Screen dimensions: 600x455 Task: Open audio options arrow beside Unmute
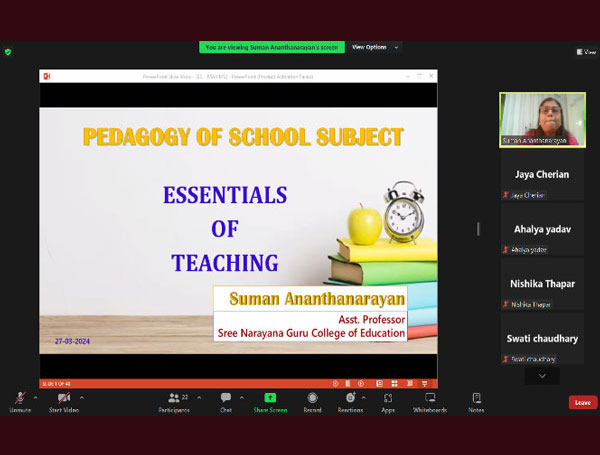coord(36,398)
